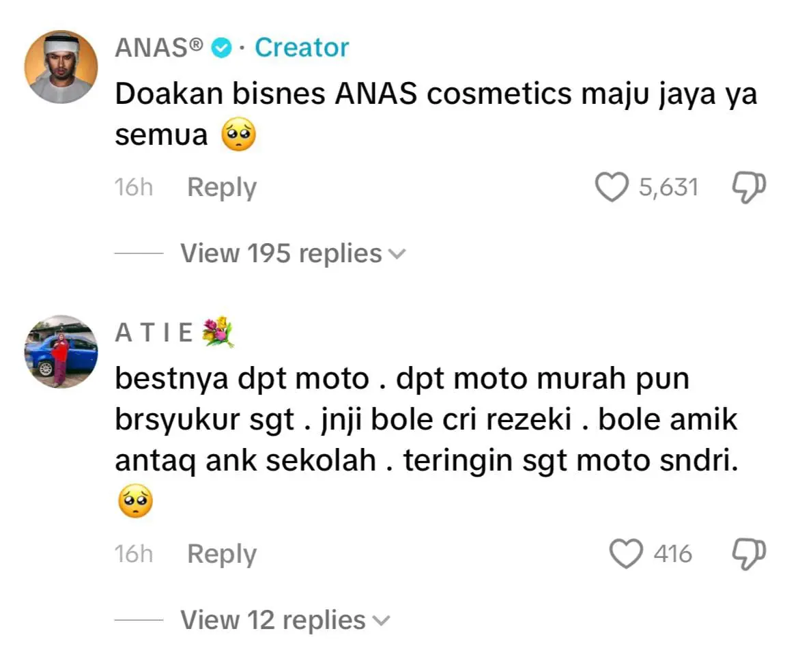Open ANAS profile picture avatar
Viewport: 798px width, 672px height.
coord(61,67)
